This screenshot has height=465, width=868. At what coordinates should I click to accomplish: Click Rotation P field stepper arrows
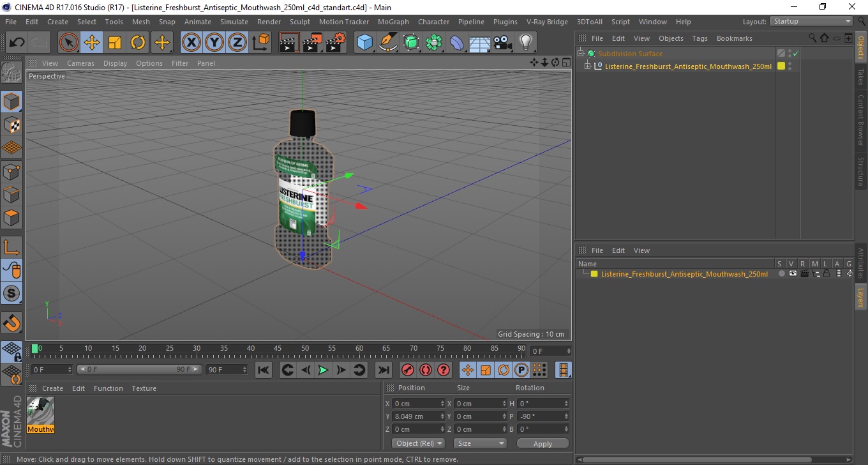567,416
